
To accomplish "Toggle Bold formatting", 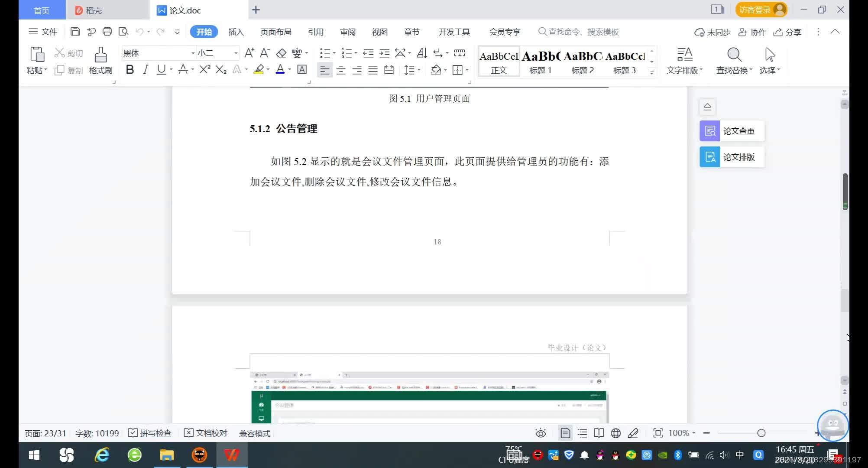I will point(130,69).
